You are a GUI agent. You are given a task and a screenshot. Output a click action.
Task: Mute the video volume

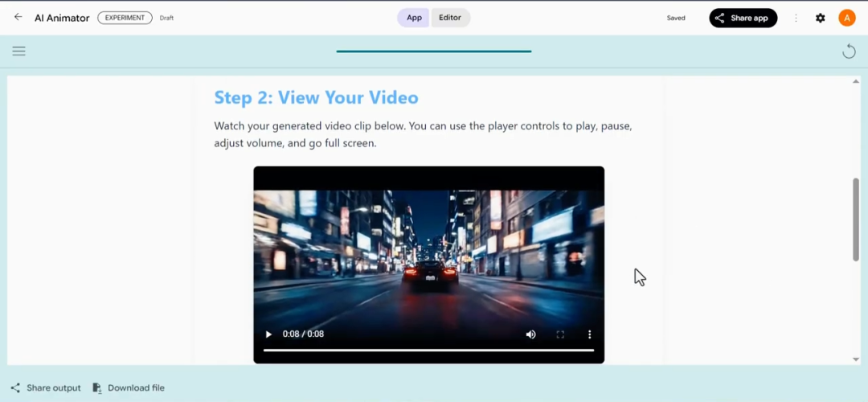pyautogui.click(x=530, y=334)
